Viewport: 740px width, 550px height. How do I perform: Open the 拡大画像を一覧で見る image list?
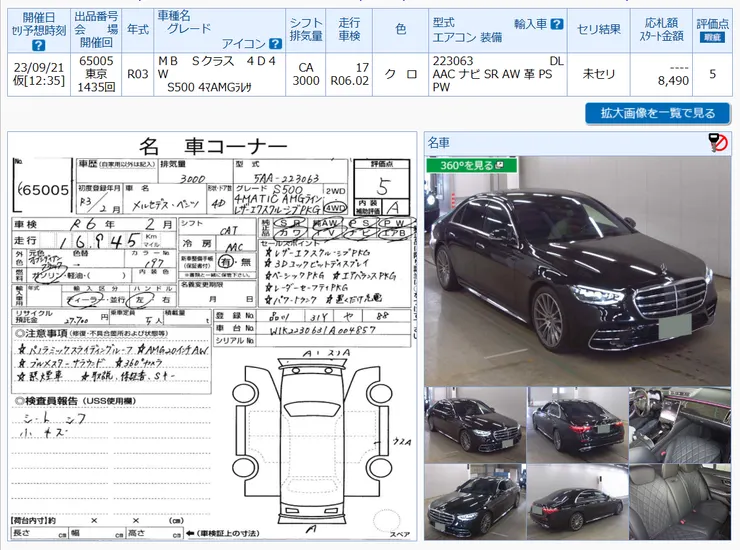coord(657,113)
